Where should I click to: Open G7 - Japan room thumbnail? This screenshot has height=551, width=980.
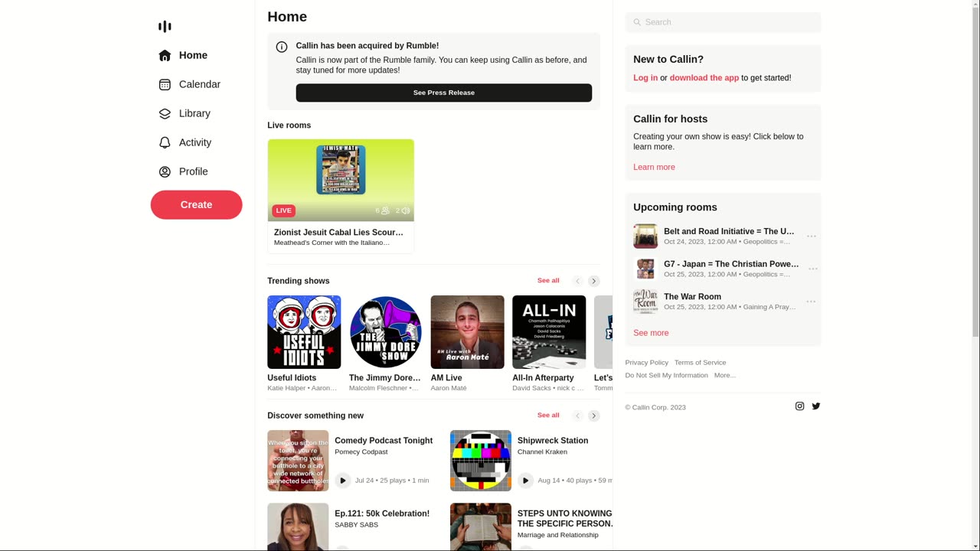coord(645,269)
